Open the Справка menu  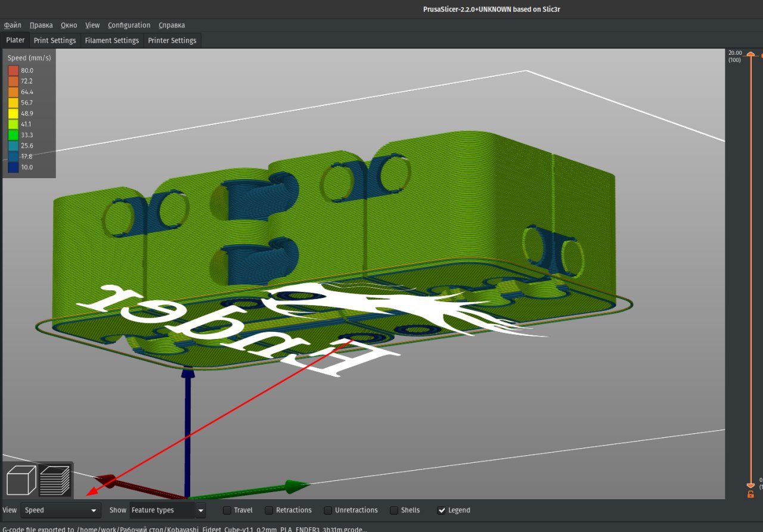coord(172,25)
